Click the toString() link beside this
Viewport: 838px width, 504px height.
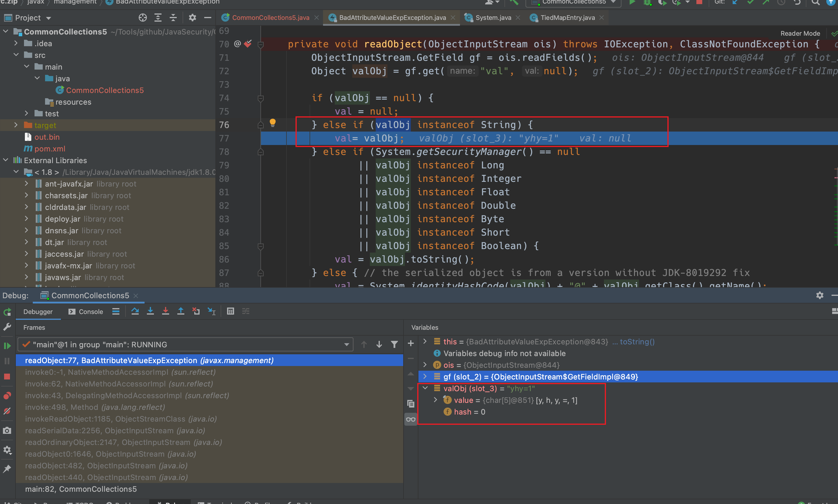tap(637, 342)
